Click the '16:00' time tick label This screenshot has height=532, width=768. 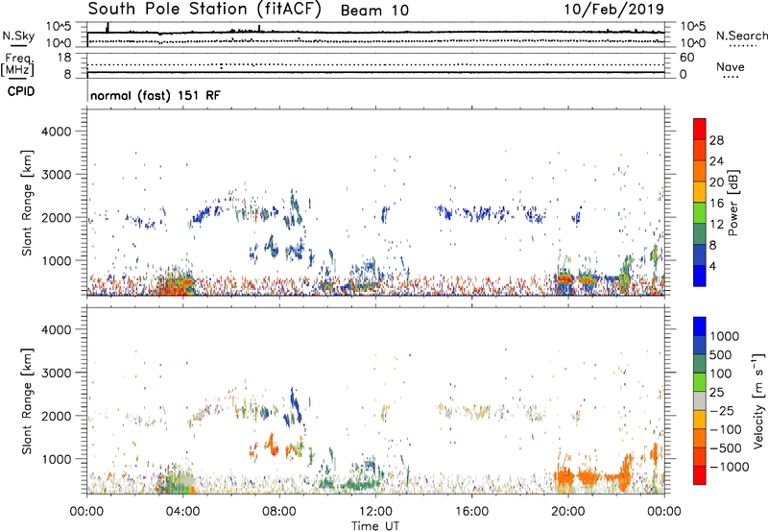471,512
